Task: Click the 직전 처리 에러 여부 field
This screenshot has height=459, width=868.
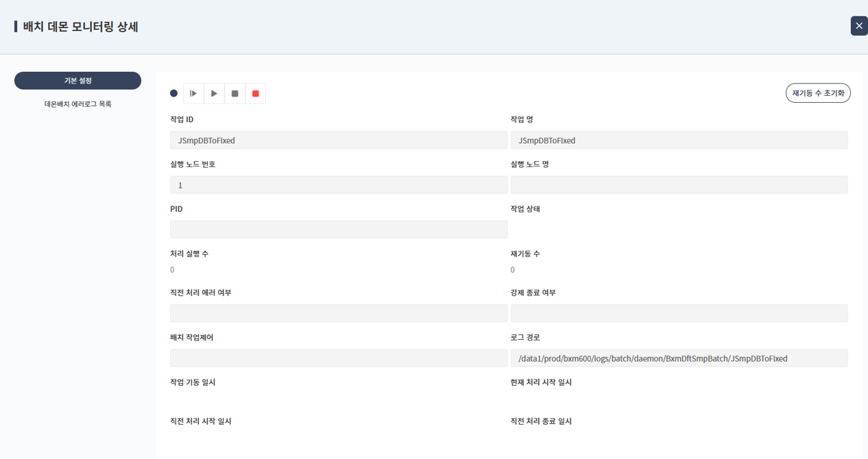Action: point(339,313)
